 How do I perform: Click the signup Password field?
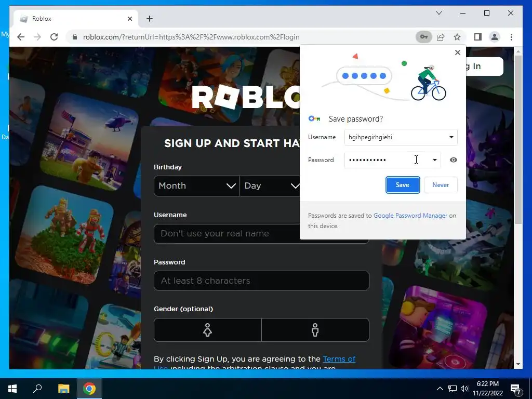(x=261, y=281)
